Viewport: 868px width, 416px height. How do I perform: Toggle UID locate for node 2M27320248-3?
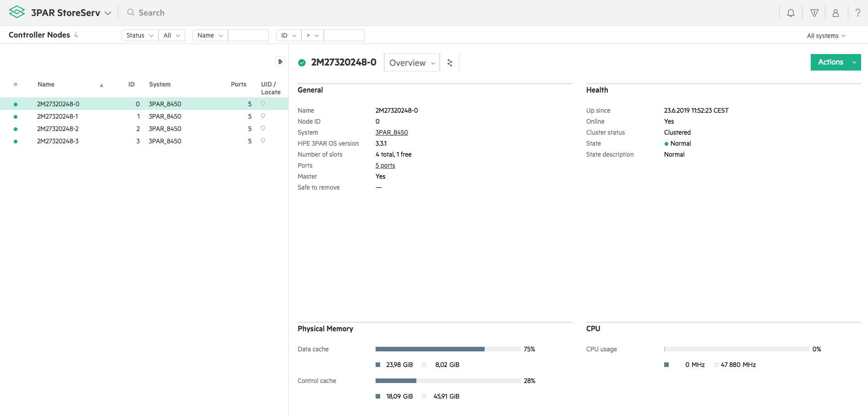[263, 141]
